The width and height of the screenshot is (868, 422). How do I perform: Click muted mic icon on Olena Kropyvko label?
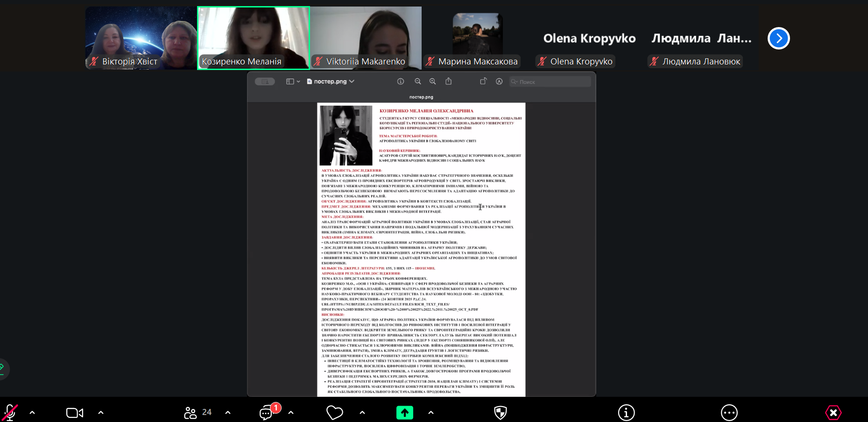point(542,61)
